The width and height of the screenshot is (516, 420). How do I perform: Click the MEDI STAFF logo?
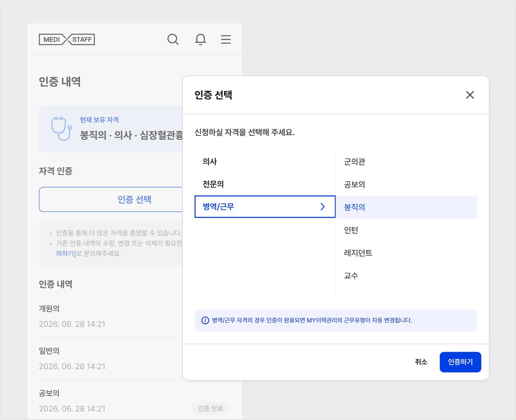tap(67, 40)
